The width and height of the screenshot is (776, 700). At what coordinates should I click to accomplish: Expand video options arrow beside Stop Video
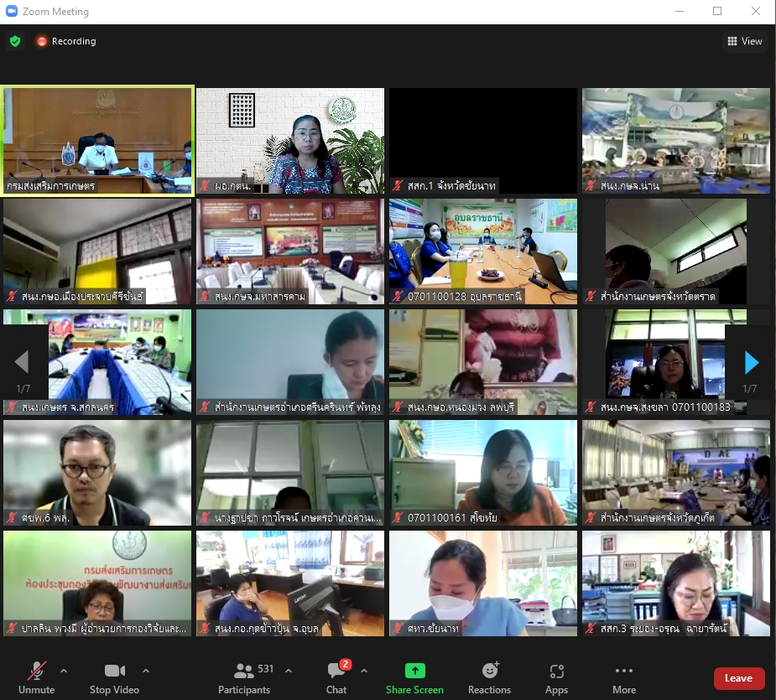pos(146,671)
